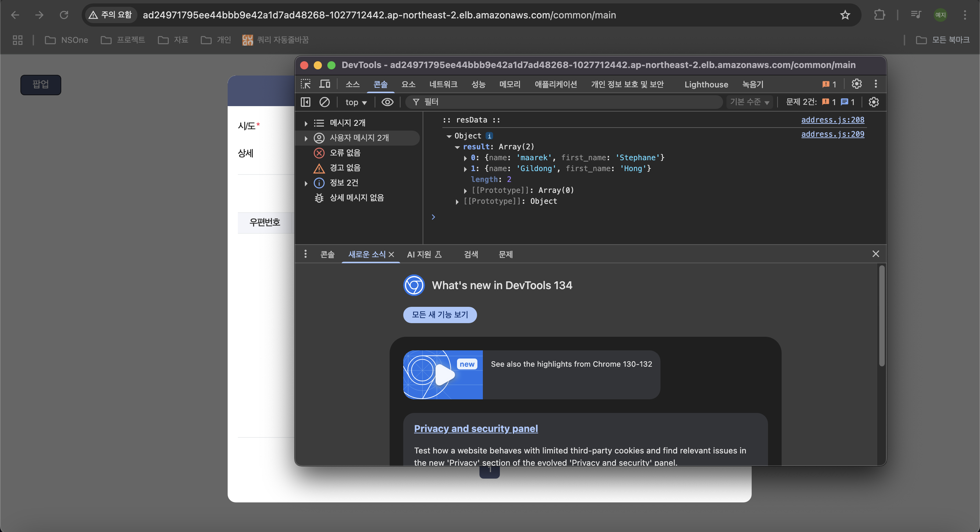The width and height of the screenshot is (980, 532).
Task: Switch to the 네트워크 tab
Action: click(443, 84)
